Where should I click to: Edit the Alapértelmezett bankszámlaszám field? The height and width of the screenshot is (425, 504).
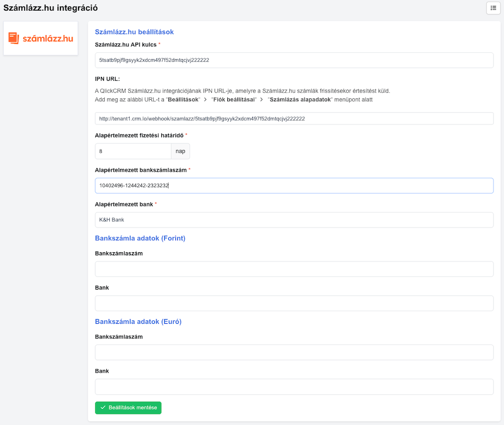coord(294,185)
